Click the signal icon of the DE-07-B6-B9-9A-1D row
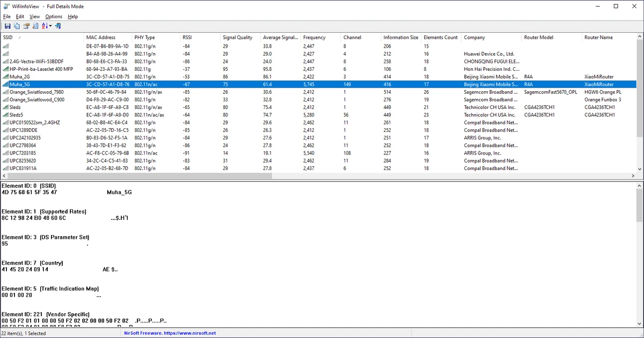The height and width of the screenshot is (338, 644). (5, 47)
